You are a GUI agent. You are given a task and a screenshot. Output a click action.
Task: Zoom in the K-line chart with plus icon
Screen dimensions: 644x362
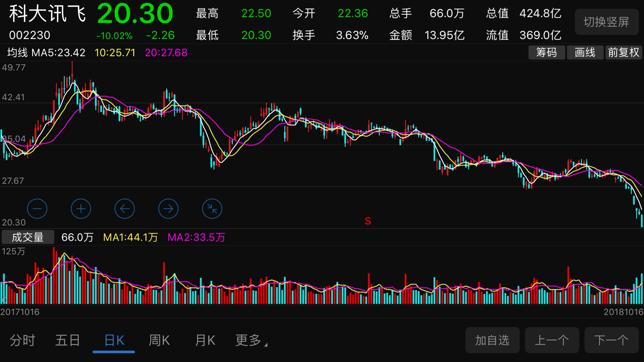pos(81,209)
